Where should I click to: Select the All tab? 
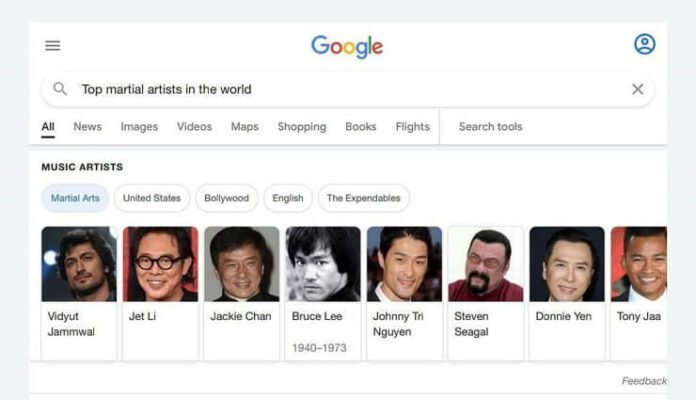[x=48, y=127]
